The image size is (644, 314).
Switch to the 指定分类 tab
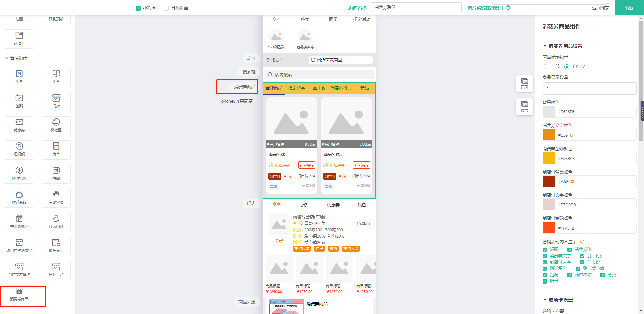point(297,88)
